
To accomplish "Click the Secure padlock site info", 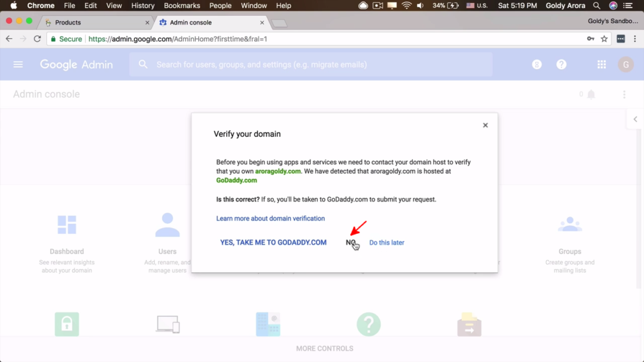I will coord(66,39).
